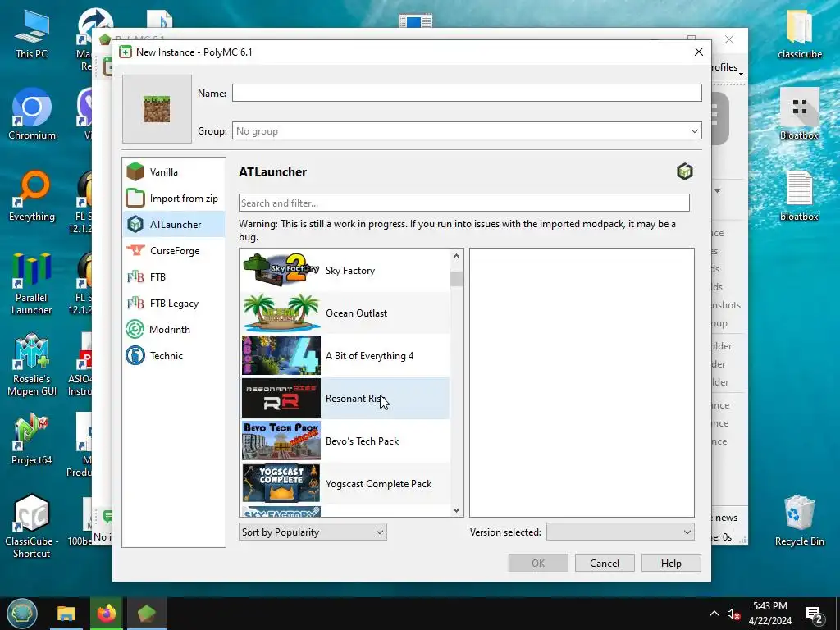The height and width of the screenshot is (630, 840).
Task: Select the Sky Factory modpack
Action: 345,271
